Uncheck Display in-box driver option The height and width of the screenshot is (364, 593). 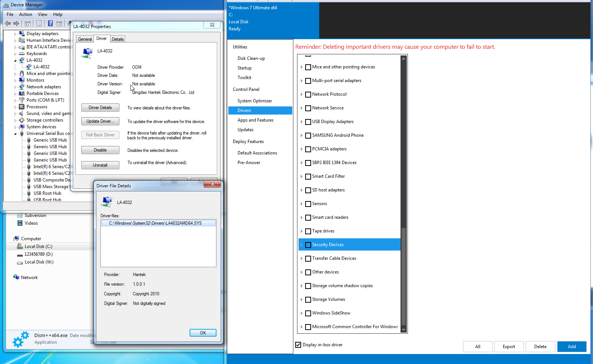point(298,345)
